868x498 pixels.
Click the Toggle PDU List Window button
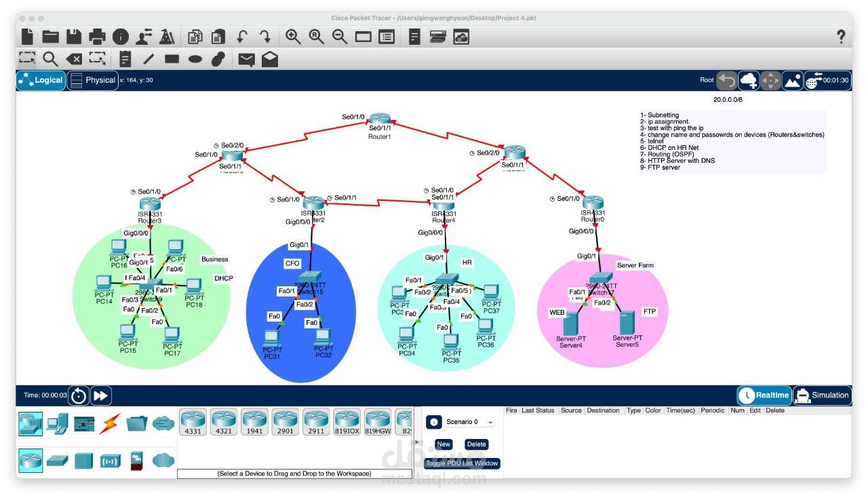click(462, 463)
